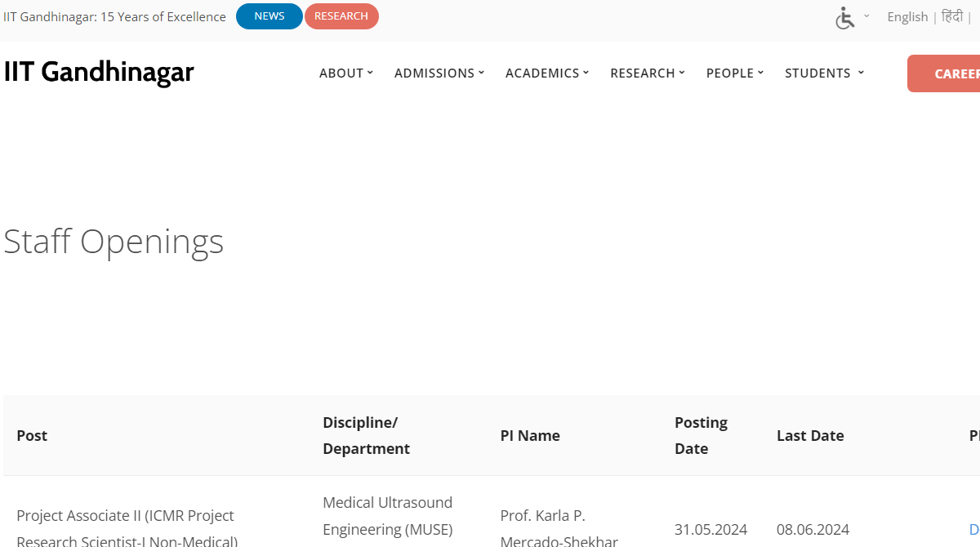
Task: Click the text '15 Years of Excellence'
Action: 163,17
